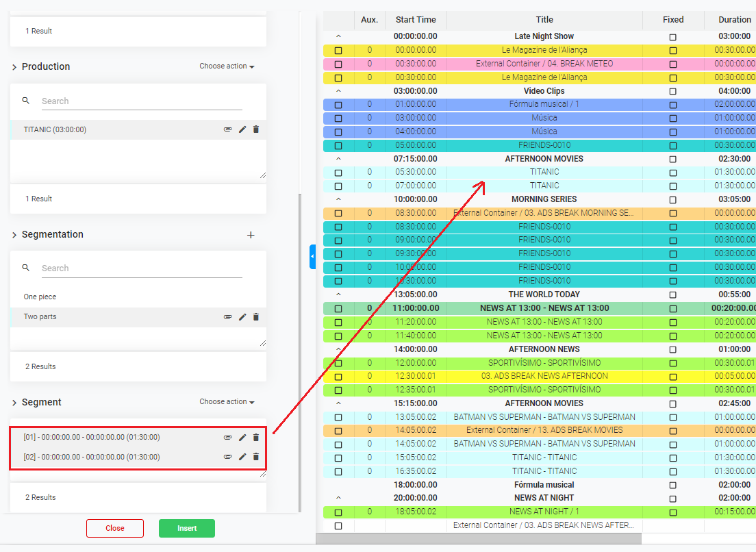
Task: Delete the TITANIC production entry
Action: (256, 129)
